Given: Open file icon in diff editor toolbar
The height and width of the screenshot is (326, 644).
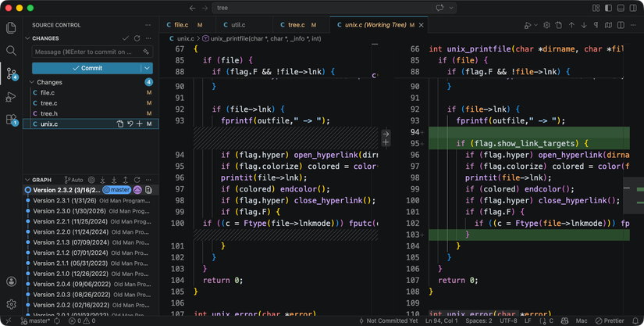Looking at the screenshot, I should point(559,25).
